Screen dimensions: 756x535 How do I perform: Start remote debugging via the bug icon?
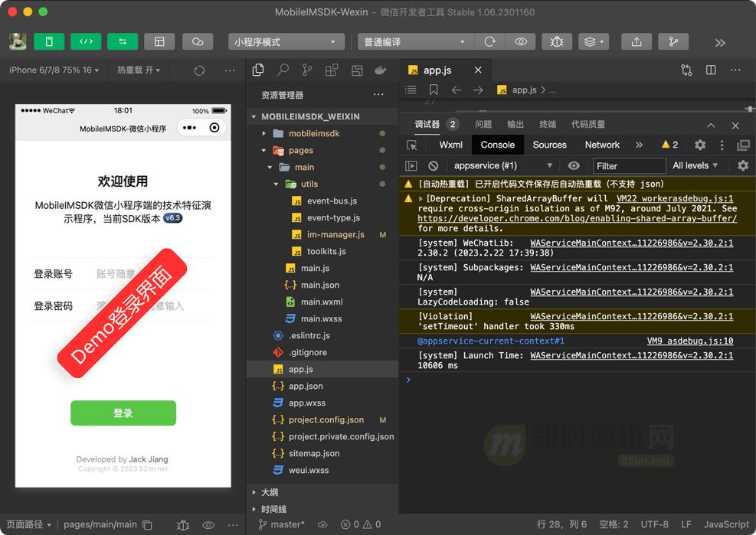tap(558, 41)
